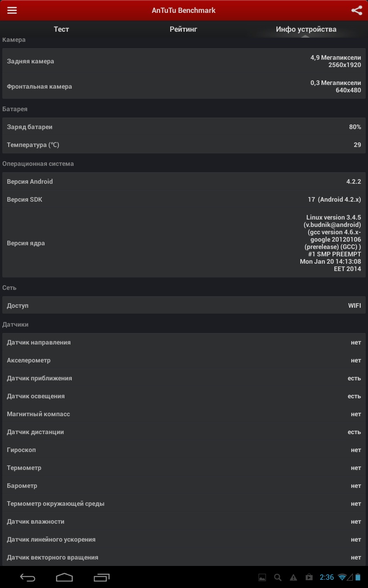368x588 pixels.
Task: Tap the share icon
Action: [356, 10]
